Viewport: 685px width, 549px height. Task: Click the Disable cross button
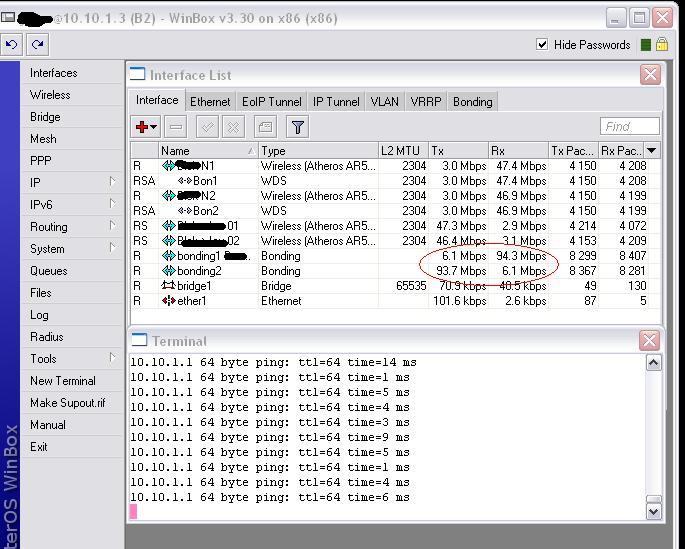tap(233, 127)
